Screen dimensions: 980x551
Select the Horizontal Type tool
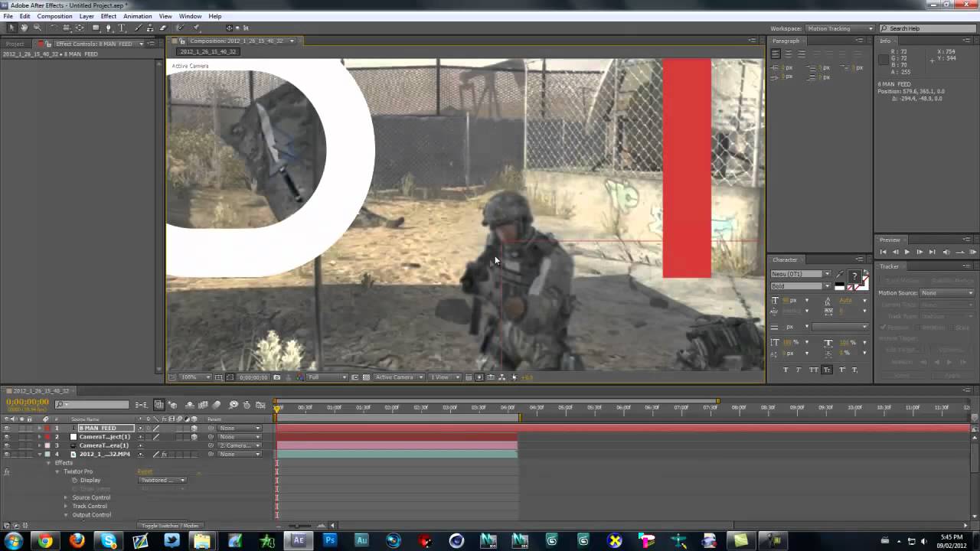122,28
